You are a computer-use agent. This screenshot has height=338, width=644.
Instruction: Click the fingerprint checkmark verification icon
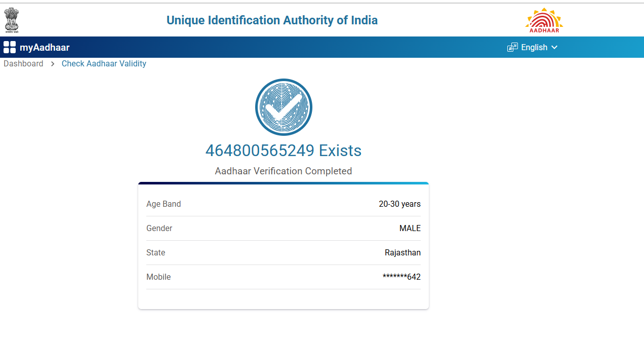[x=284, y=107]
